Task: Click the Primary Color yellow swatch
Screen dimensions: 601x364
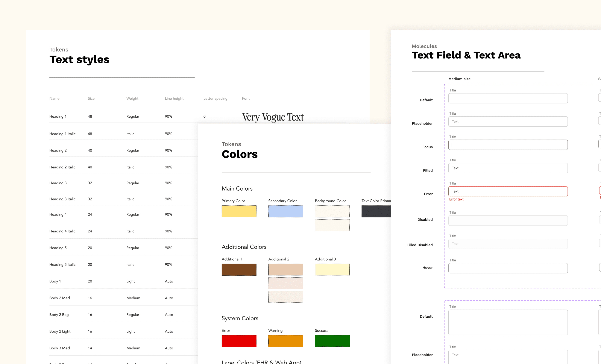Action: [x=239, y=211]
